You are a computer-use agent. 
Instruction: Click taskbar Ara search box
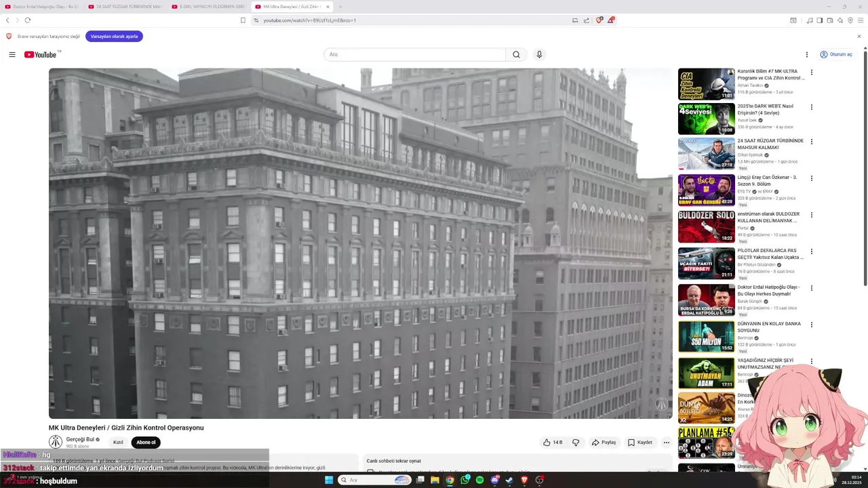click(x=375, y=480)
